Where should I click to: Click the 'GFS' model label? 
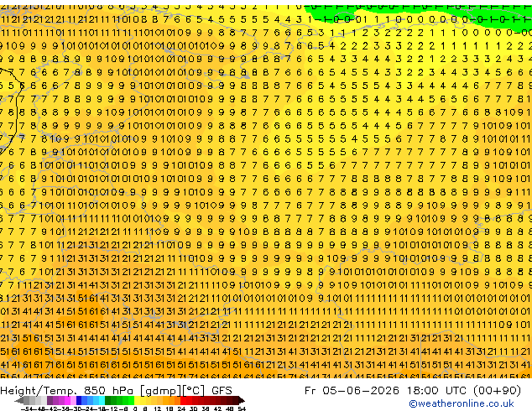point(222,390)
